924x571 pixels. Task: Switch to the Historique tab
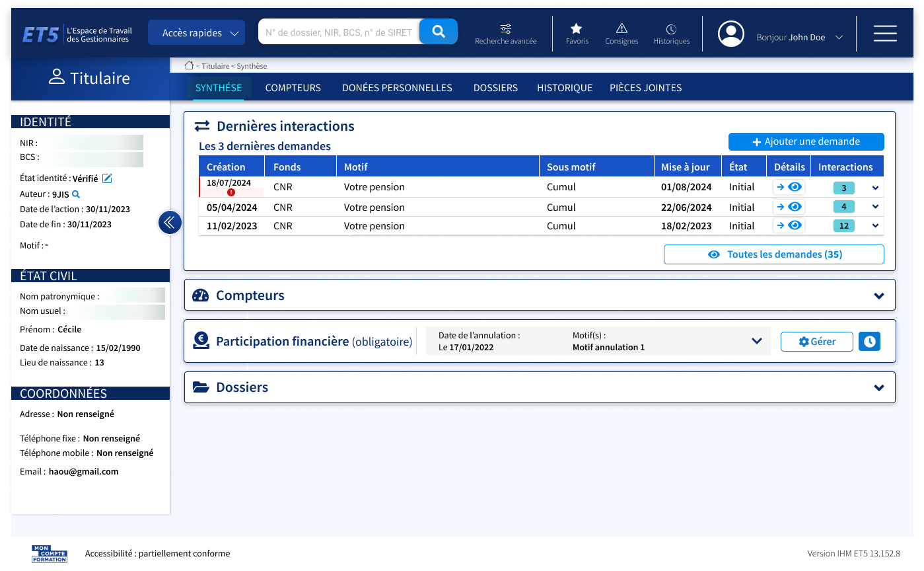564,88
